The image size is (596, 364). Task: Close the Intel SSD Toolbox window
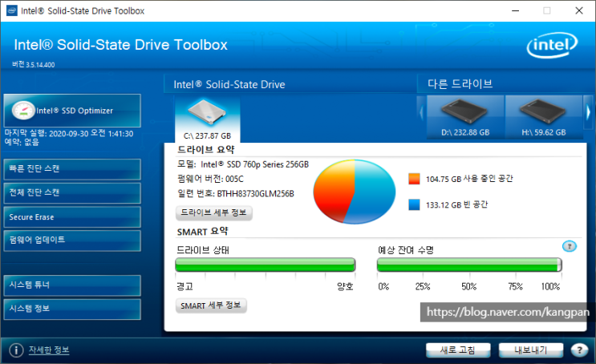pyautogui.click(x=579, y=10)
